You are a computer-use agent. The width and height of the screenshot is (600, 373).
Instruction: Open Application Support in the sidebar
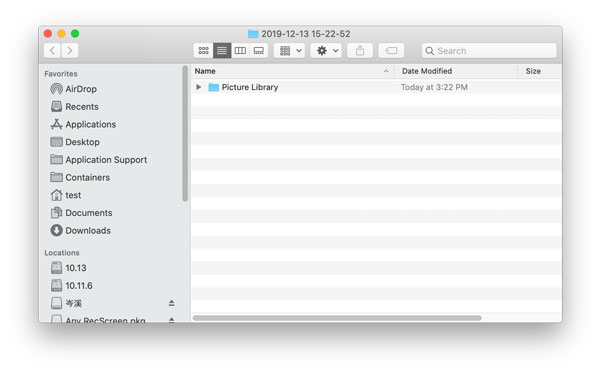(x=99, y=160)
